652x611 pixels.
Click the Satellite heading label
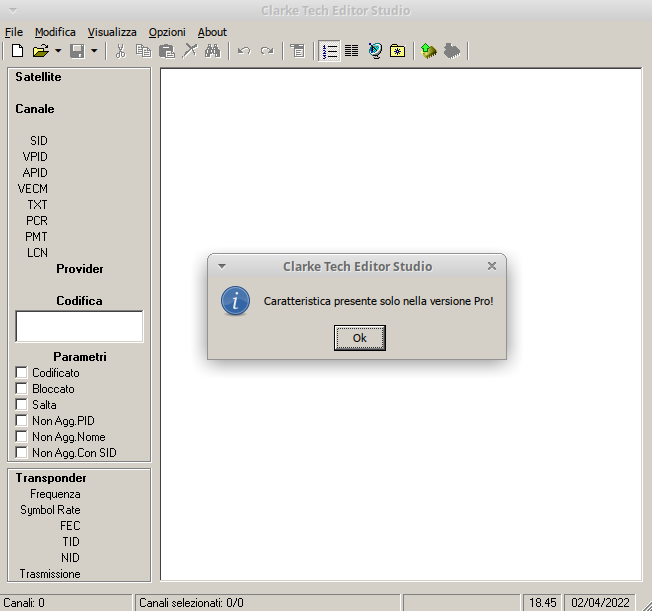38,77
